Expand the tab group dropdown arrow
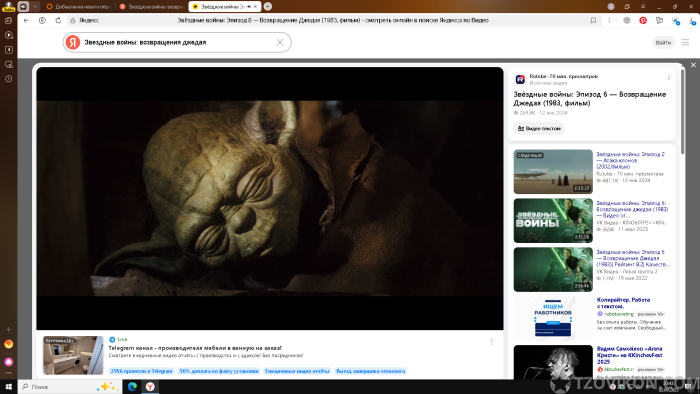700x394 pixels. tap(35, 6)
